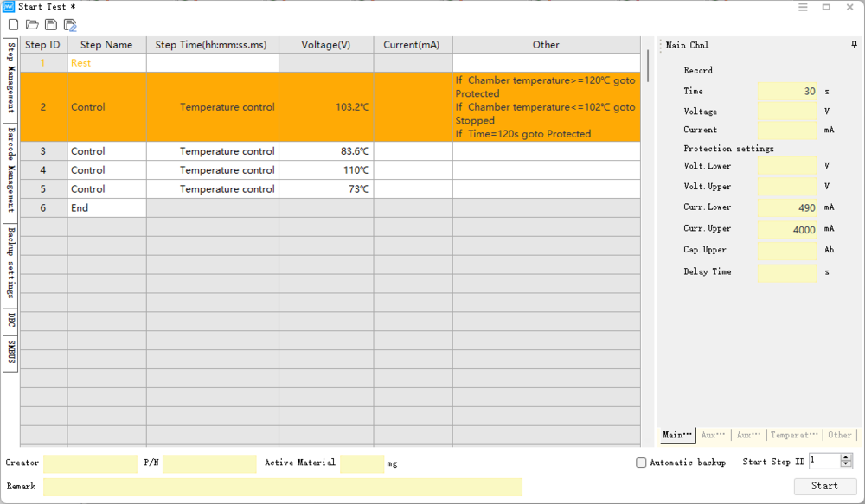Screen dimensions: 865x504
Task: Switch to Barcode Management side tab
Action: (x=11, y=169)
